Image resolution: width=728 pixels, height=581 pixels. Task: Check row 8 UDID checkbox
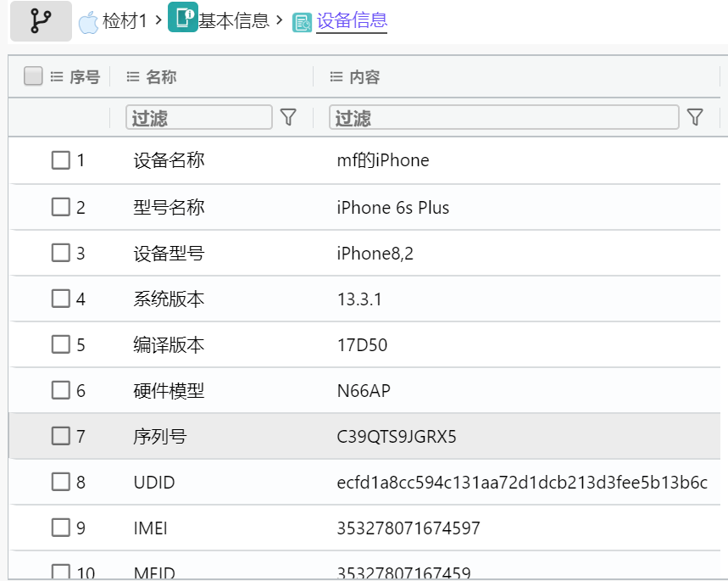click(x=61, y=482)
